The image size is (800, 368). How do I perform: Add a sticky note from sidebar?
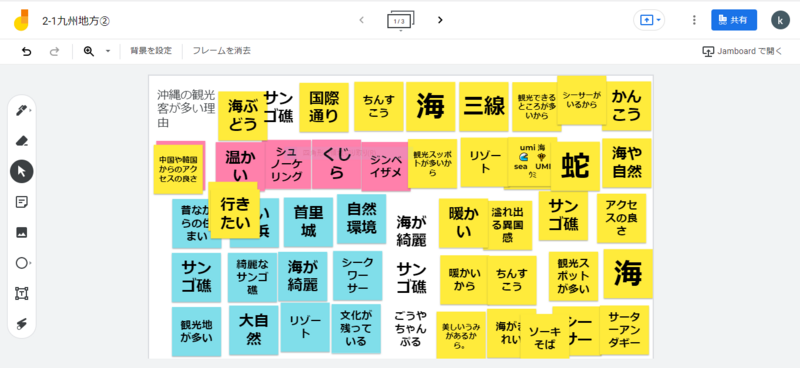coord(21,202)
